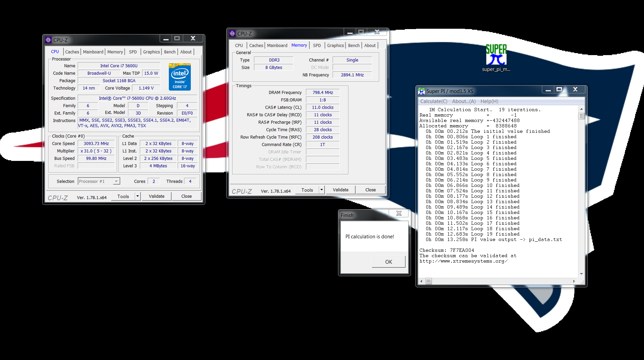This screenshot has width=644, height=360.
Task: Click the Bus Speed value 99.80 MHz
Action: [96, 159]
